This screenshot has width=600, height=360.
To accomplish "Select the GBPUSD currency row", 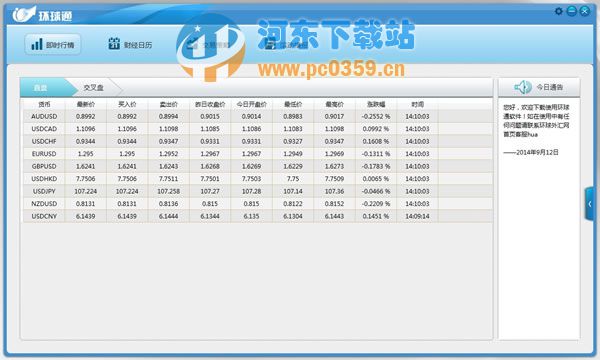I will pyautogui.click(x=258, y=166).
